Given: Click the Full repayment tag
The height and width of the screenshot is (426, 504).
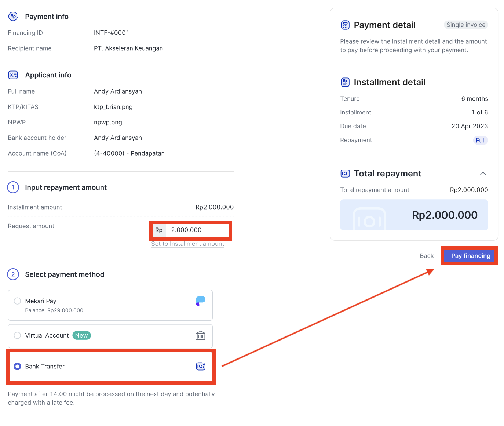Looking at the screenshot, I should (x=481, y=140).
